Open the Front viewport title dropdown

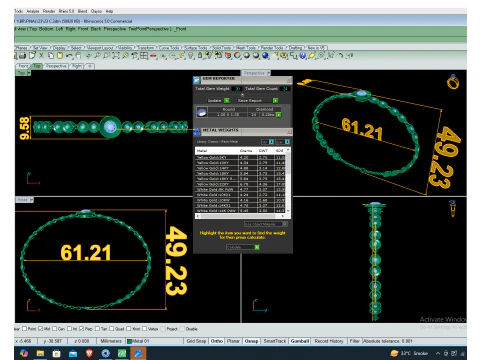click(32, 200)
